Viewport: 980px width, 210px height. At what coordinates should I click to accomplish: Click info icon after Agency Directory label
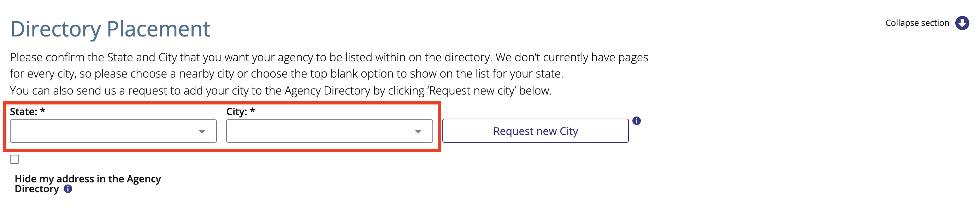[x=68, y=189]
